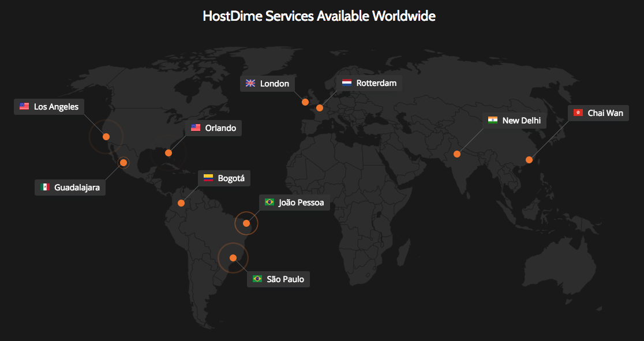Click the Colombia flag beside Bogotá

pyautogui.click(x=208, y=178)
